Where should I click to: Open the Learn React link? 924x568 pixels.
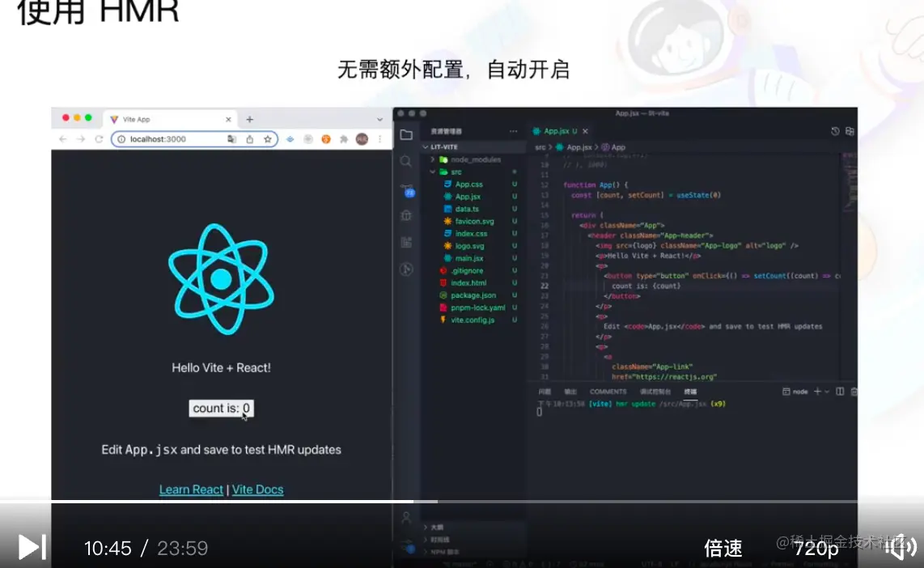[x=191, y=490]
